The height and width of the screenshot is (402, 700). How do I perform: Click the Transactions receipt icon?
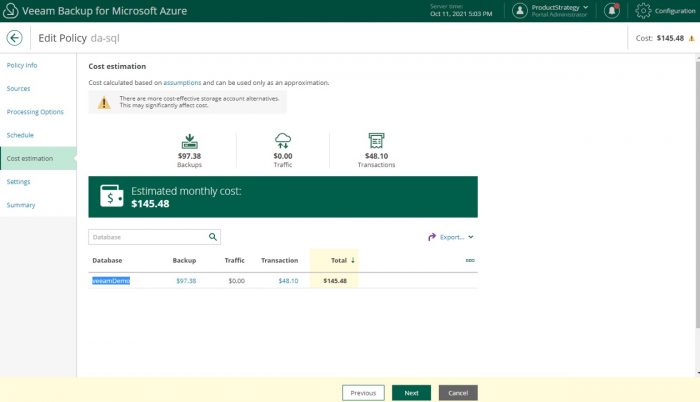[x=376, y=141]
